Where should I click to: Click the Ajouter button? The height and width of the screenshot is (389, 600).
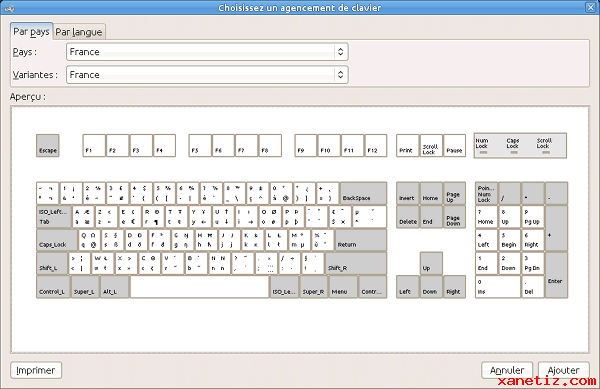pos(564,370)
